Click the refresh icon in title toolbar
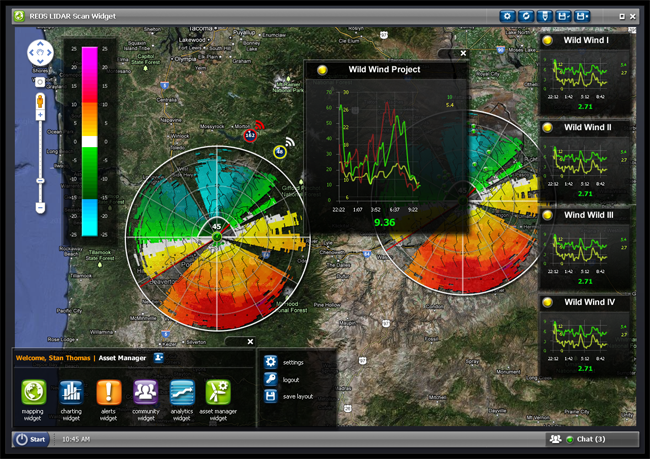This screenshot has width=650, height=459. pyautogui.click(x=526, y=16)
